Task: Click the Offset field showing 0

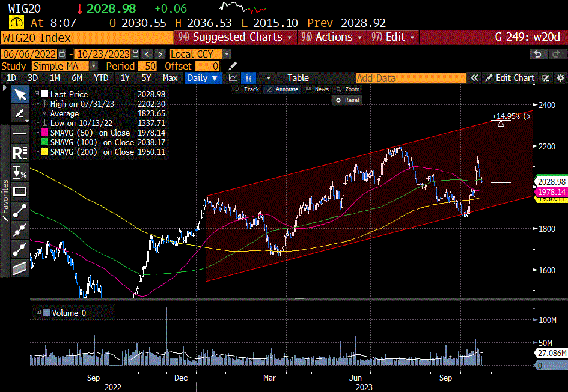Action: [207, 66]
